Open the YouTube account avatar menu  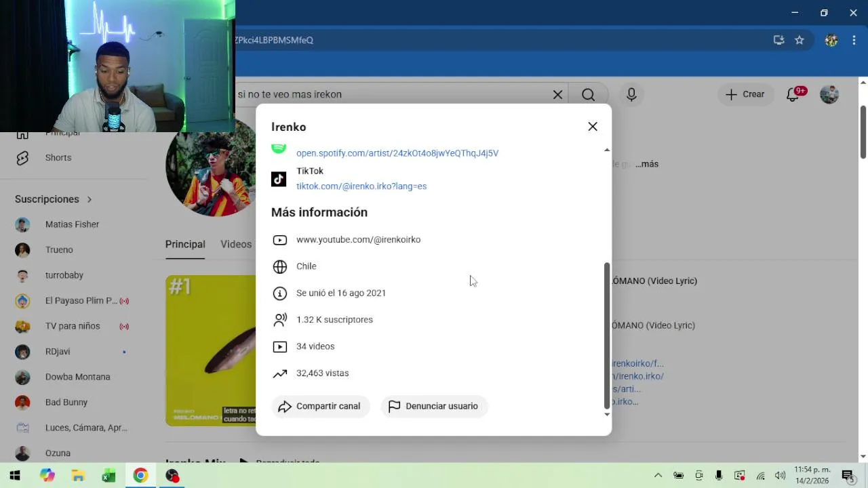pyautogui.click(x=829, y=94)
